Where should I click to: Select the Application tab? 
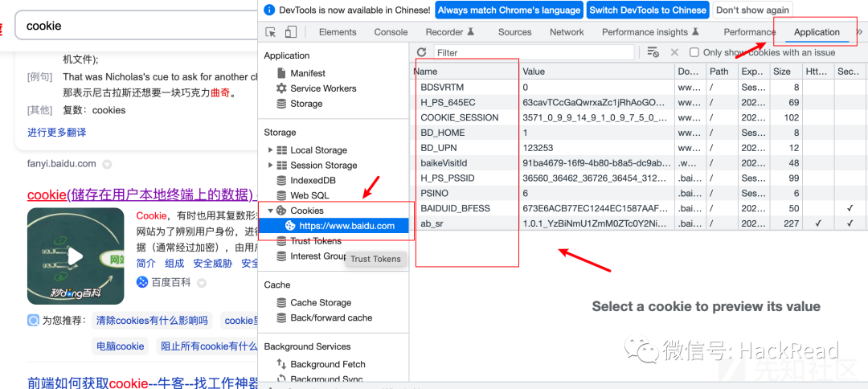click(817, 32)
